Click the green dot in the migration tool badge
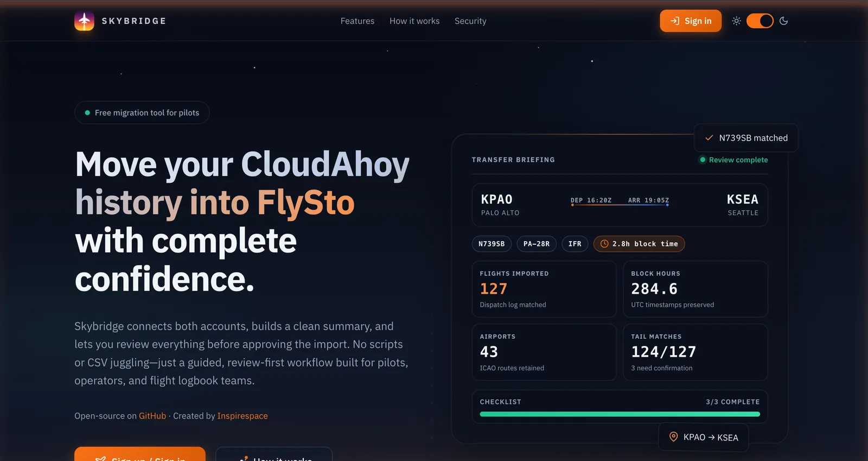This screenshot has height=461, width=868. tap(87, 112)
